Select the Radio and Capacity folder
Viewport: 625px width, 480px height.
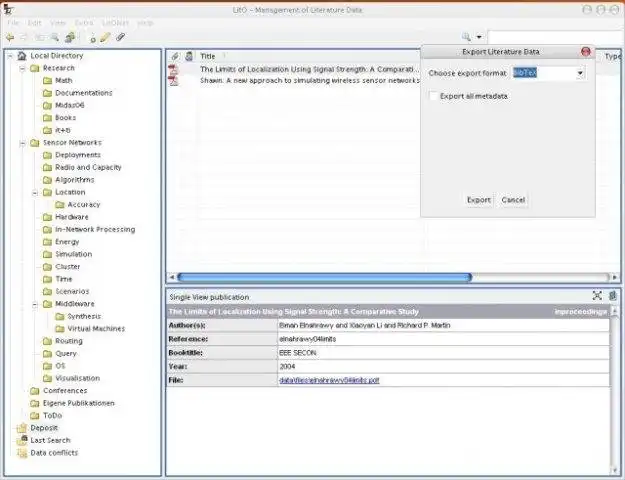[88, 167]
